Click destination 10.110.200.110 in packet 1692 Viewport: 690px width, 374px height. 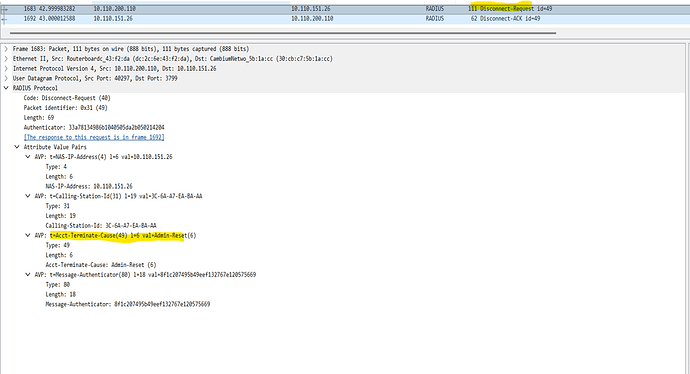tap(312, 18)
